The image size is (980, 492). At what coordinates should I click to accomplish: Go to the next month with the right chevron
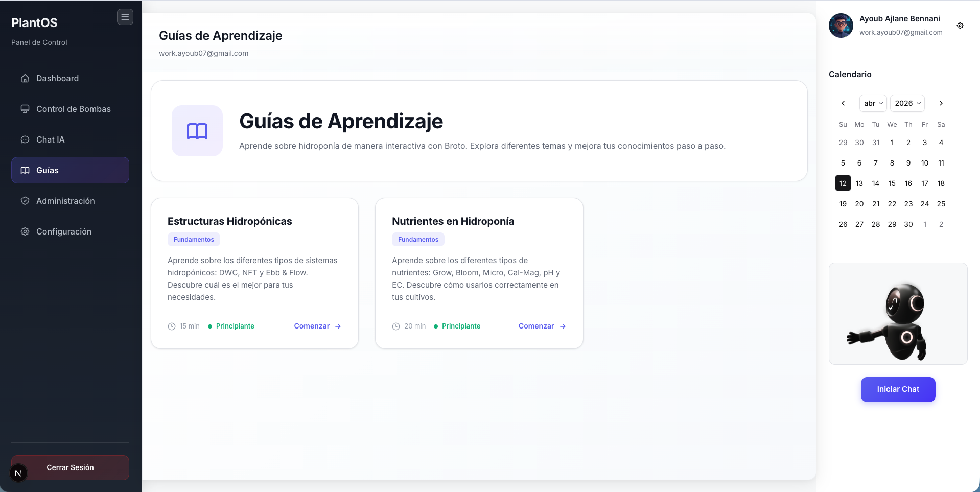[x=941, y=103]
